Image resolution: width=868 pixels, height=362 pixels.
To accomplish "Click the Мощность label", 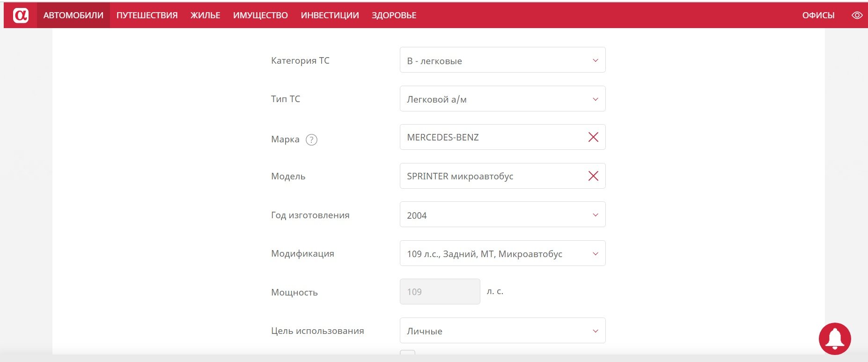I will point(294,293).
